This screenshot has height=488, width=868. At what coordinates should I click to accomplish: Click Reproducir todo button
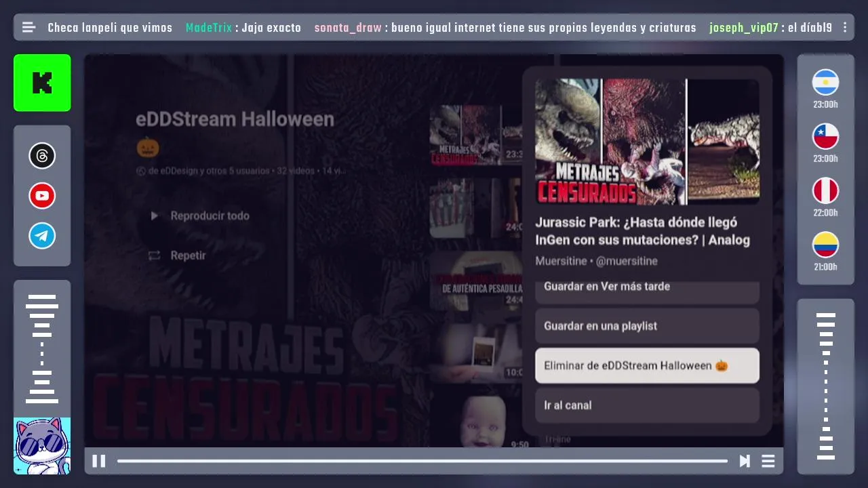201,216
